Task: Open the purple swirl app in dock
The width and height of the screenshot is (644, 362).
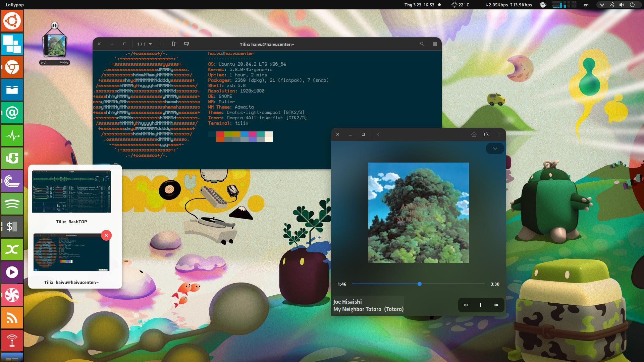Action: tap(12, 181)
